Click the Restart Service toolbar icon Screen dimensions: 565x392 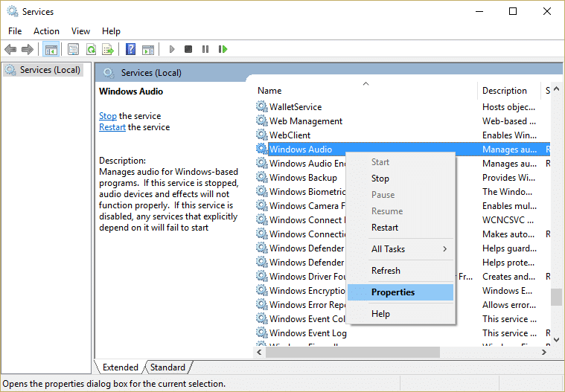223,50
